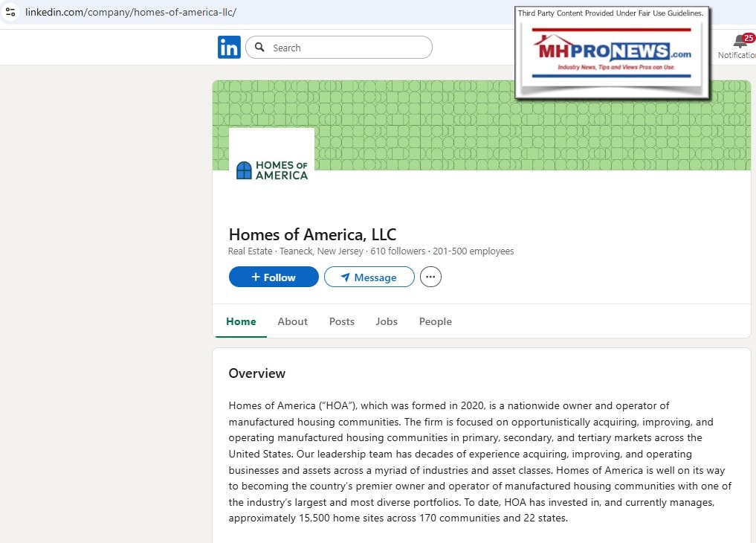This screenshot has width=756, height=543.
Task: Click the browser URL address bar
Action: [223, 13]
